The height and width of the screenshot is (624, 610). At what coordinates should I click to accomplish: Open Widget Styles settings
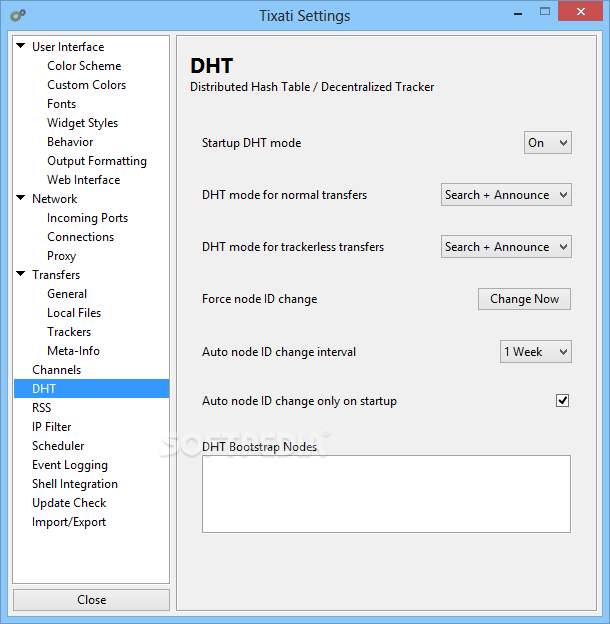pos(82,123)
